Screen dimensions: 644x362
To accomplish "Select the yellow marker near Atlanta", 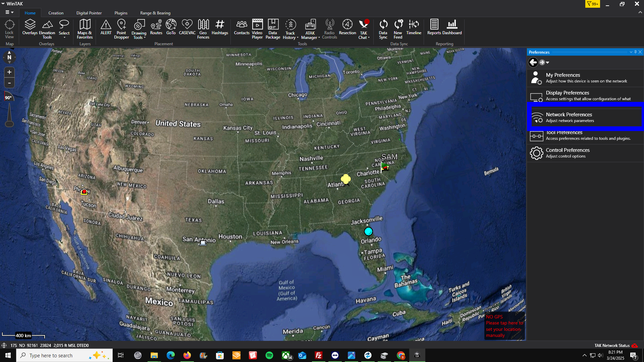I will pos(345,179).
